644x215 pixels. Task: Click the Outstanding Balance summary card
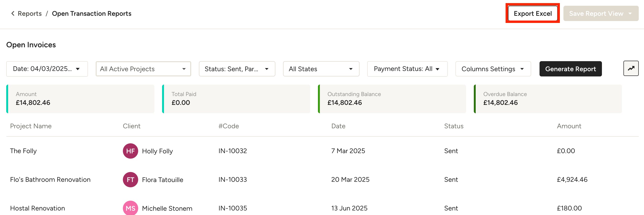392,99
